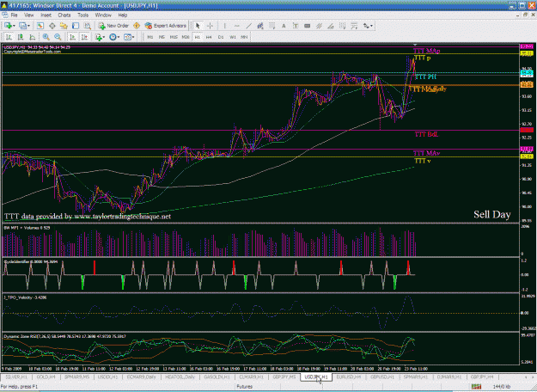The height and width of the screenshot is (392, 537).
Task: Open the Window menu
Action: tap(103, 15)
